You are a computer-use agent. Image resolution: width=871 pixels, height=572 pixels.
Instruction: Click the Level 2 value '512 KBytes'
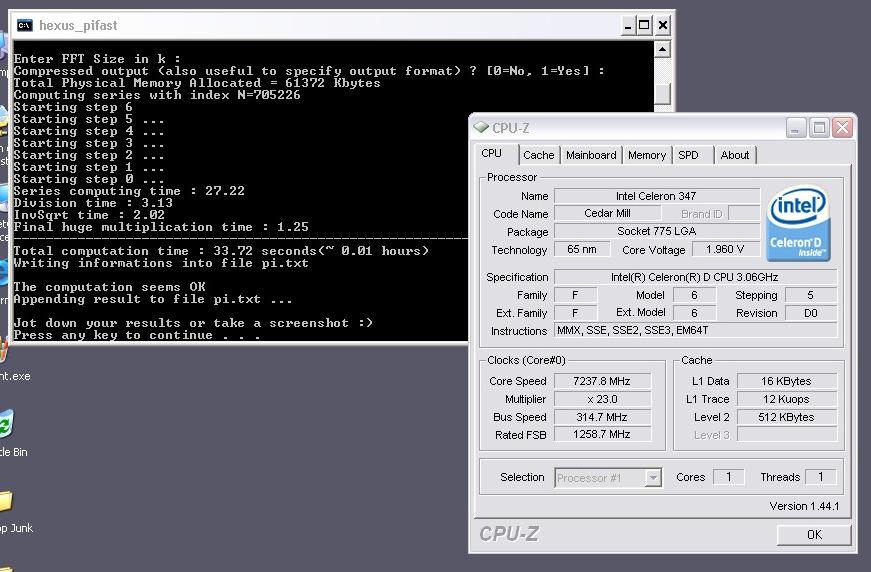(787, 417)
